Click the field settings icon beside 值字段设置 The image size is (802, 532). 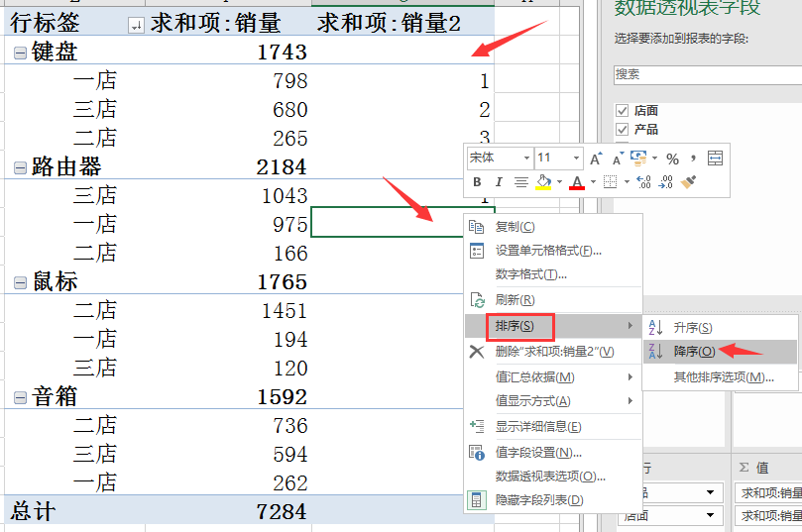click(x=476, y=453)
